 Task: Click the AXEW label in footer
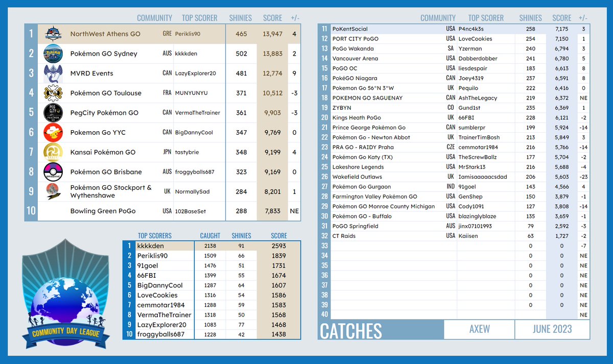tap(479, 329)
